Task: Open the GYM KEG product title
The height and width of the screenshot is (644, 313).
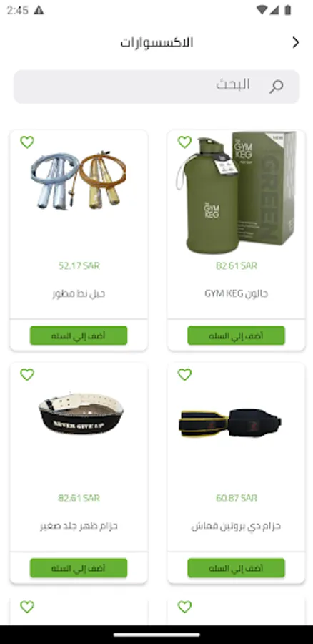Action: click(x=237, y=293)
